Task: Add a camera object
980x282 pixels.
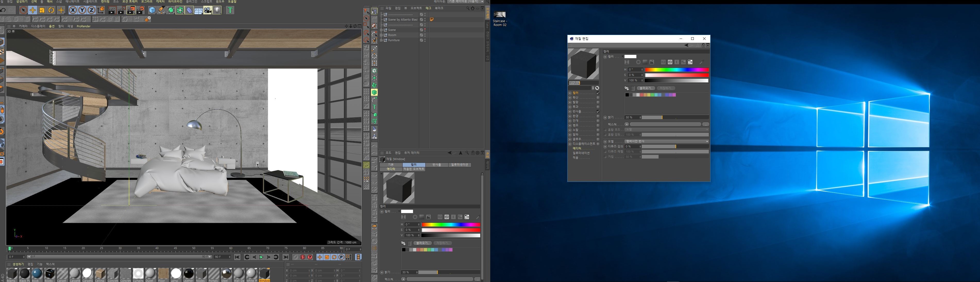Action: 208,10
